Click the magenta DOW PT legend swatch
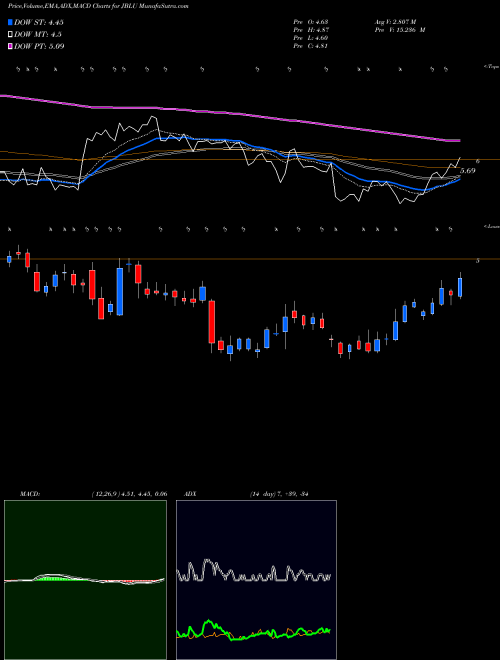 click(x=10, y=46)
